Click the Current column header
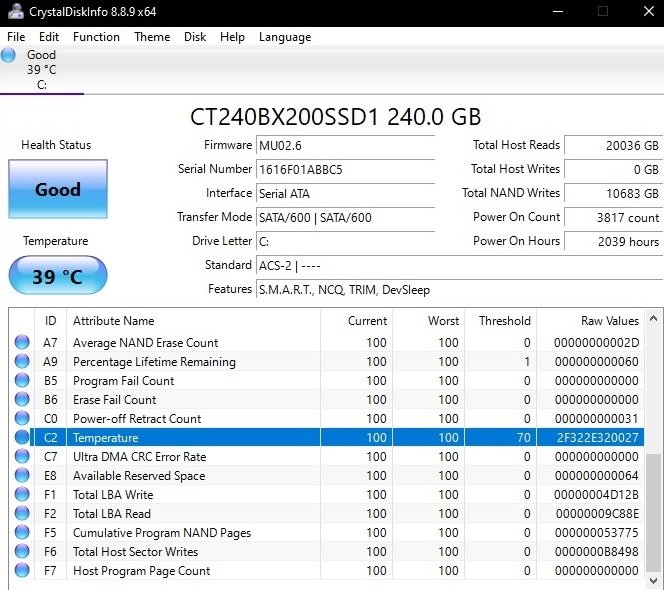 click(x=357, y=321)
